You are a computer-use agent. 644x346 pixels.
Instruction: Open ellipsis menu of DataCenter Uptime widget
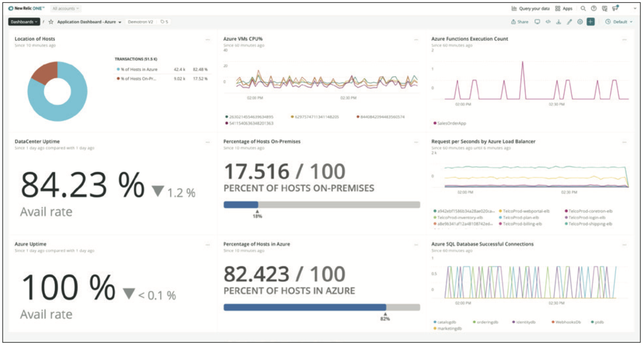click(207, 142)
